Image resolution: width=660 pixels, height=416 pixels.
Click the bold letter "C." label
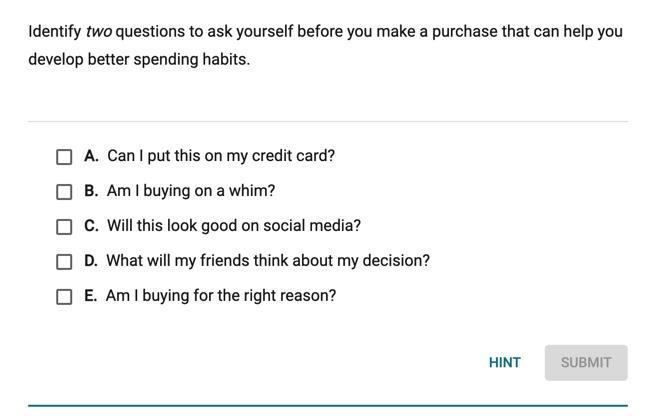click(x=91, y=226)
